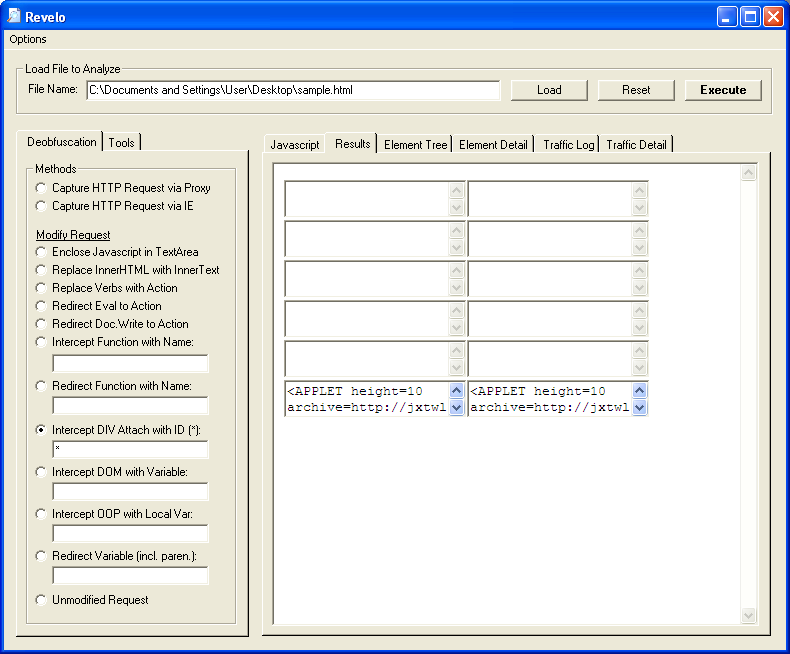
Task: Click the Reset button
Action: click(x=636, y=90)
